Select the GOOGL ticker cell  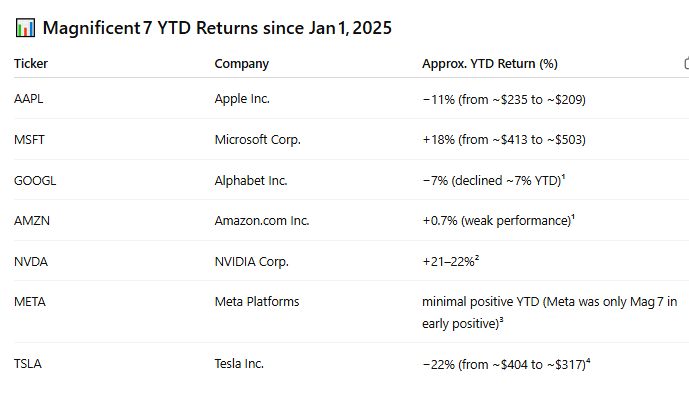(x=35, y=181)
